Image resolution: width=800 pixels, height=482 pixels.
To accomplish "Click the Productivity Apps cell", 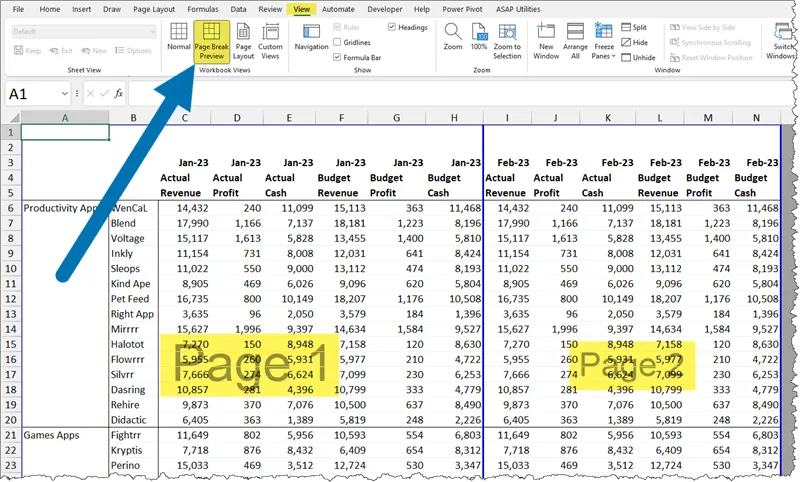I will (65, 208).
